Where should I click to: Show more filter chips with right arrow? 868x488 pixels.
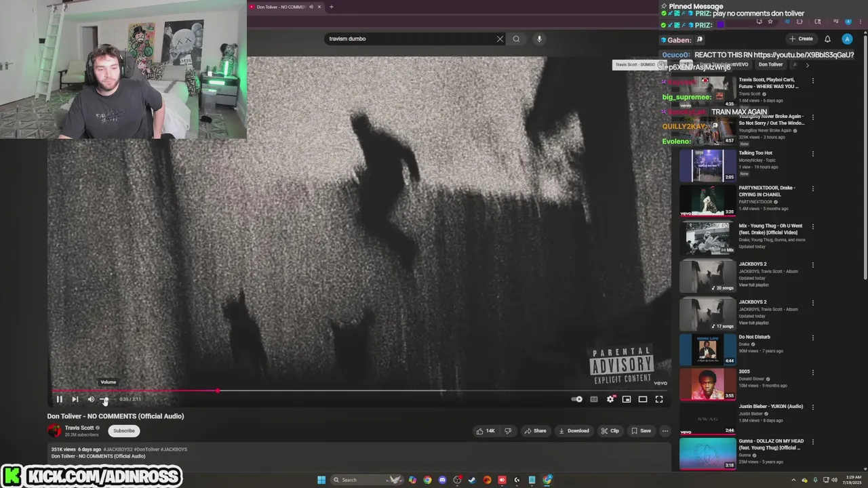pyautogui.click(x=807, y=64)
